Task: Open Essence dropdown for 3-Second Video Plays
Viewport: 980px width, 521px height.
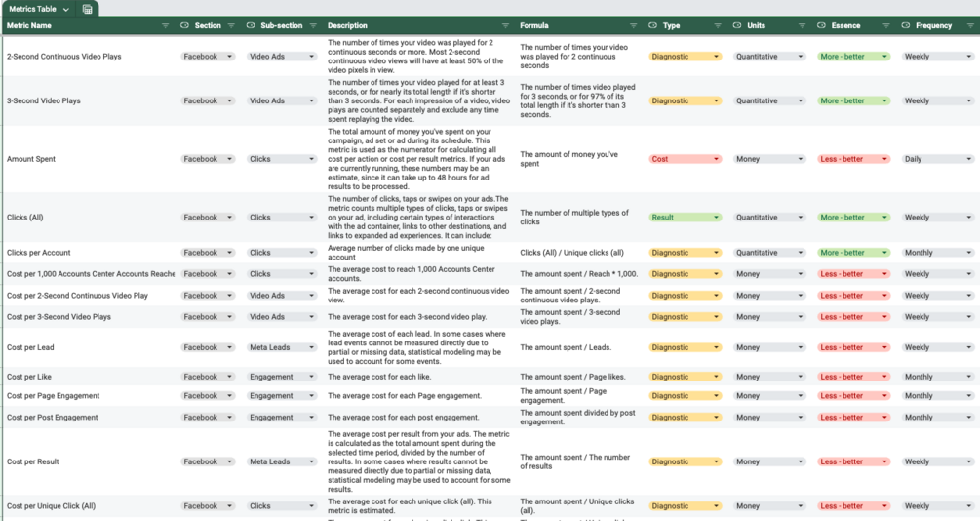Action: click(854, 100)
